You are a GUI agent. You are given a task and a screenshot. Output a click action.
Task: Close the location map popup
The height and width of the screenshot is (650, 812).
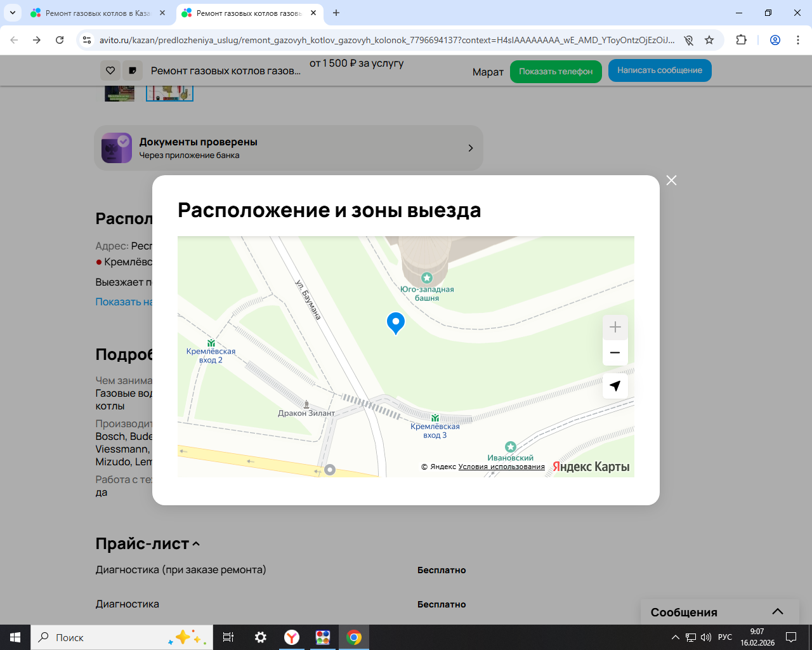point(671,180)
